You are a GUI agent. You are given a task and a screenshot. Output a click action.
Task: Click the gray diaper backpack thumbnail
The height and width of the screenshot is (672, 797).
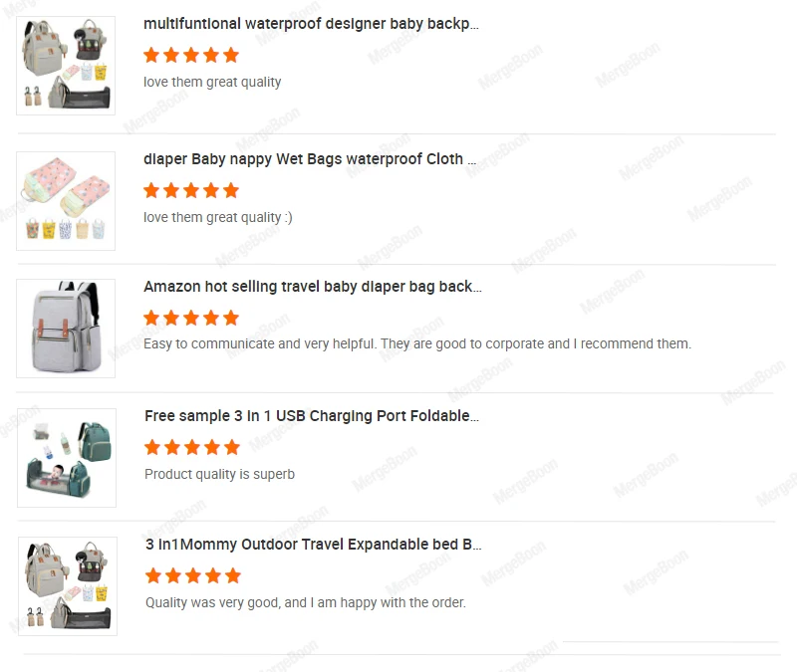click(66, 329)
